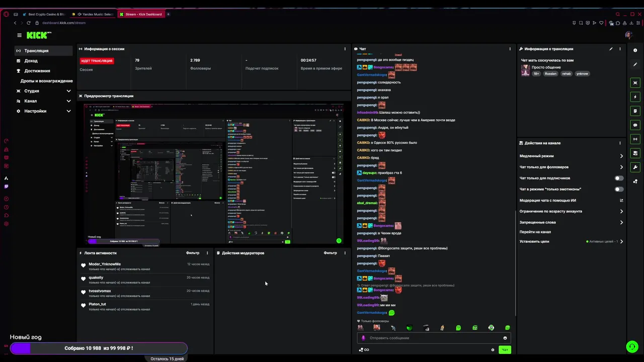Open Установить цели chevron

point(621,241)
